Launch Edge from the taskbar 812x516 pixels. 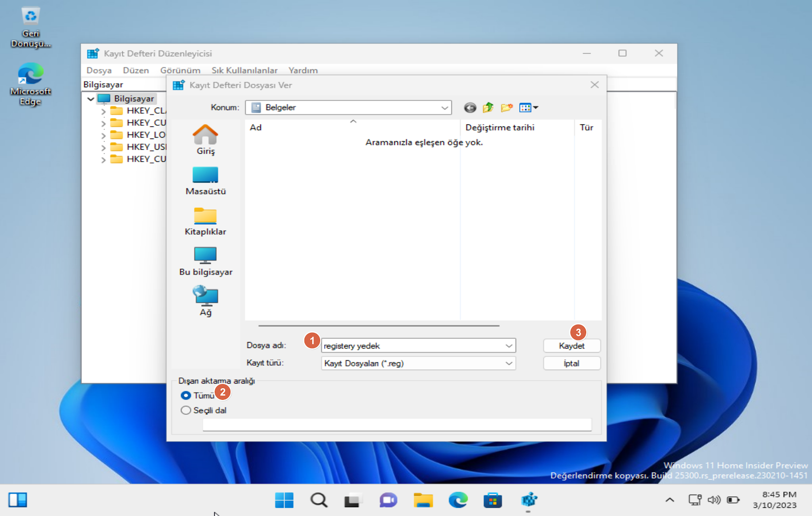458,500
